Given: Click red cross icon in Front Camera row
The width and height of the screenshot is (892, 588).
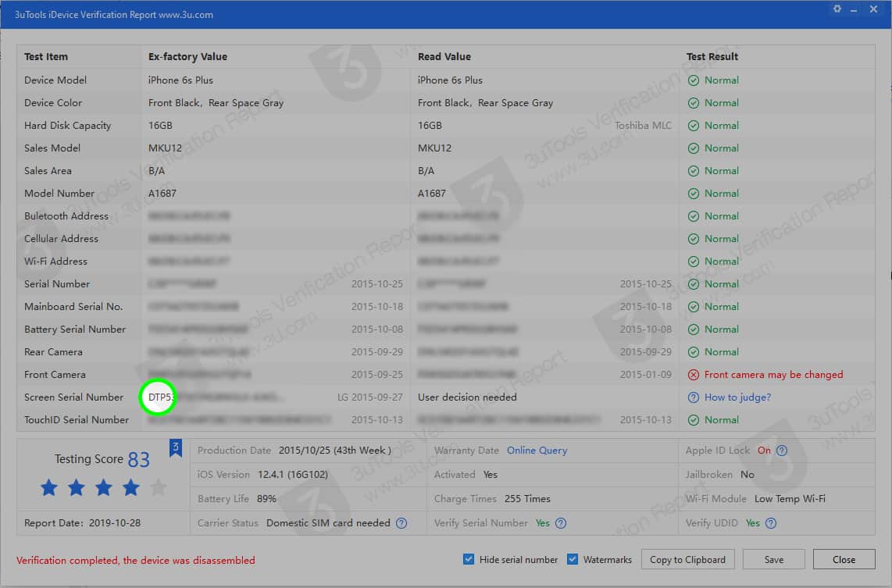Looking at the screenshot, I should pyautogui.click(x=694, y=375).
